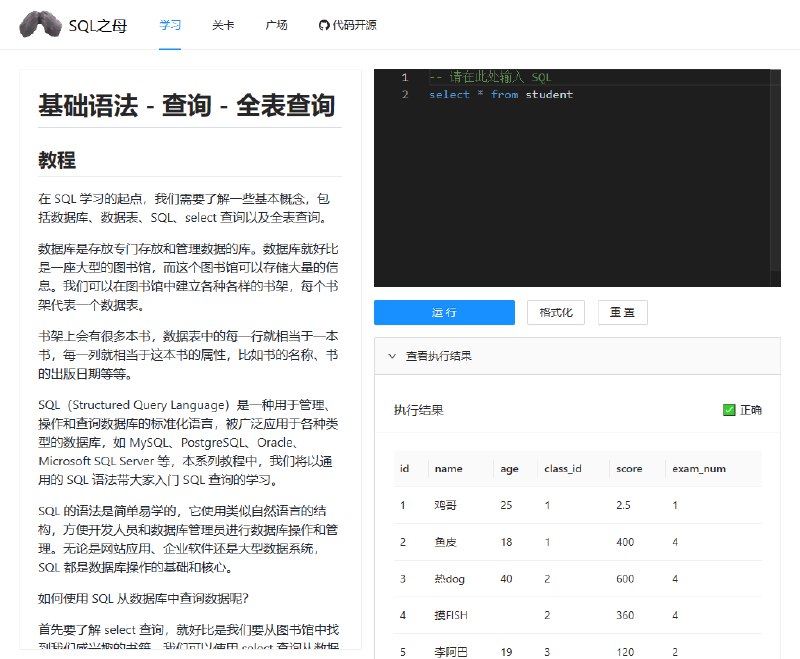Click the GitHub icon beside 代码开源

[x=323, y=26]
